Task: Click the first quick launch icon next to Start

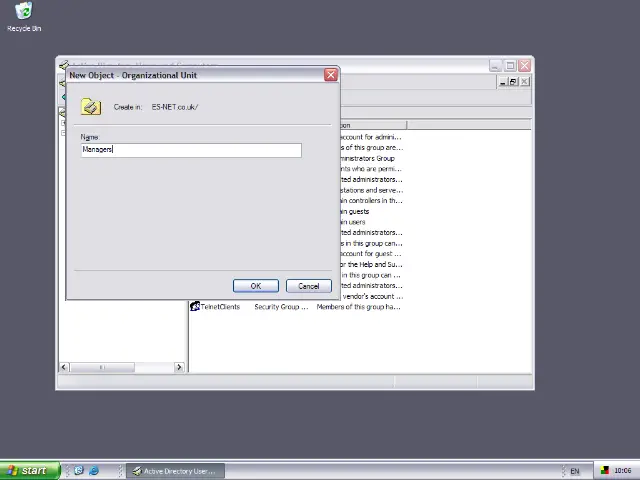Action: pos(78,471)
